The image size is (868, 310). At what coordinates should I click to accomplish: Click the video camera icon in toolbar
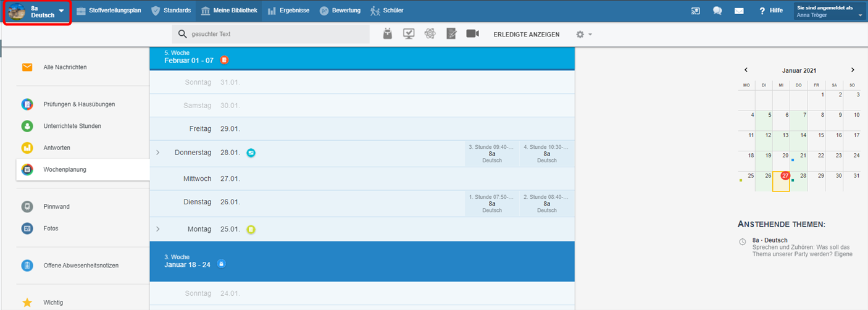click(473, 34)
